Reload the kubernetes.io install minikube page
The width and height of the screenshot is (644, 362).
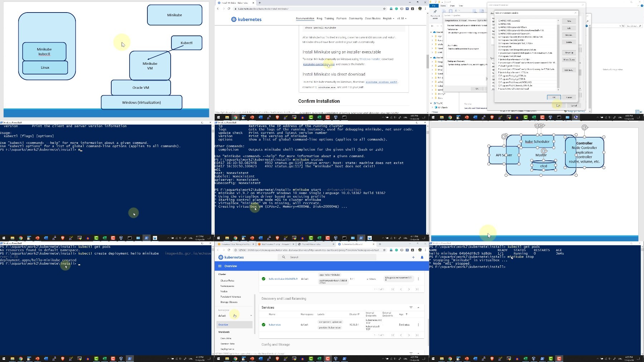(229, 9)
